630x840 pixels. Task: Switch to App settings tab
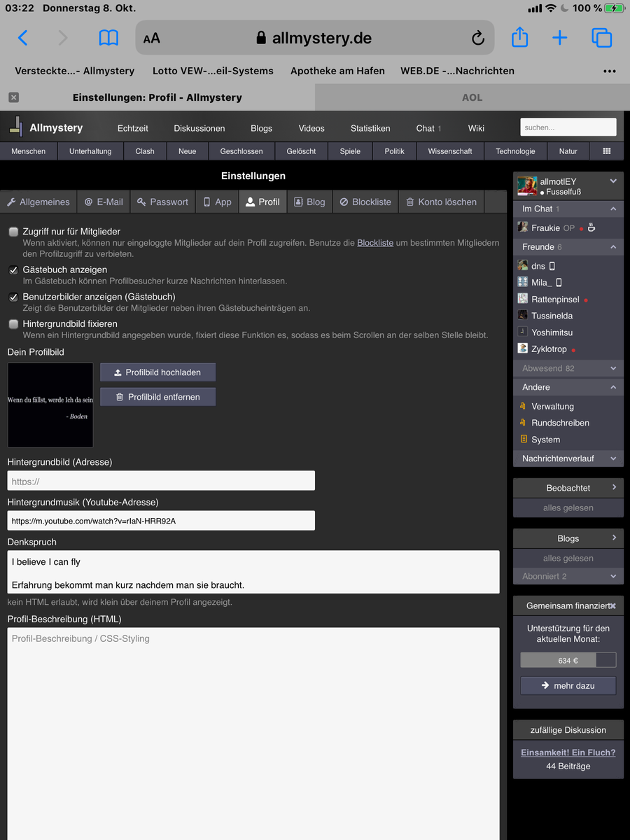(x=217, y=202)
